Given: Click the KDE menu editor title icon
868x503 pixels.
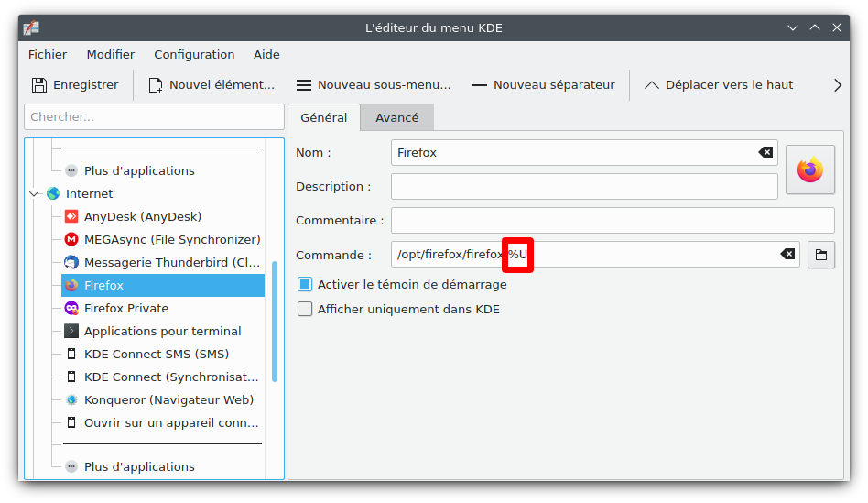Looking at the screenshot, I should click(x=31, y=27).
